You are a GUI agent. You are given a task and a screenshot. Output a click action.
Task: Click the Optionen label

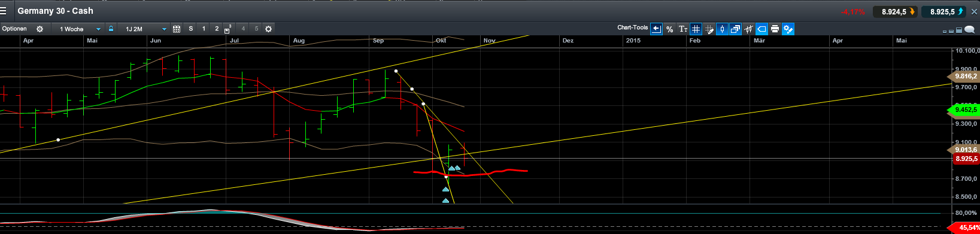point(14,29)
